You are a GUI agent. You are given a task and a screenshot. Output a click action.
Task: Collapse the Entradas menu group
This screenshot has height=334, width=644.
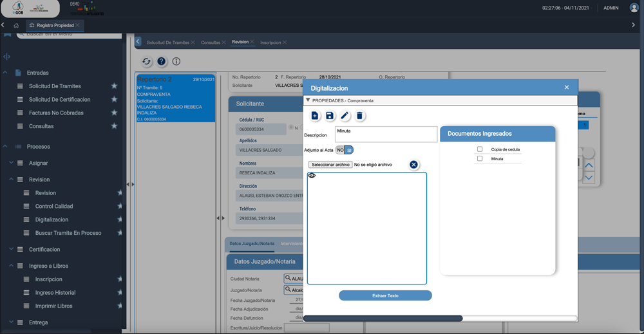coord(6,73)
